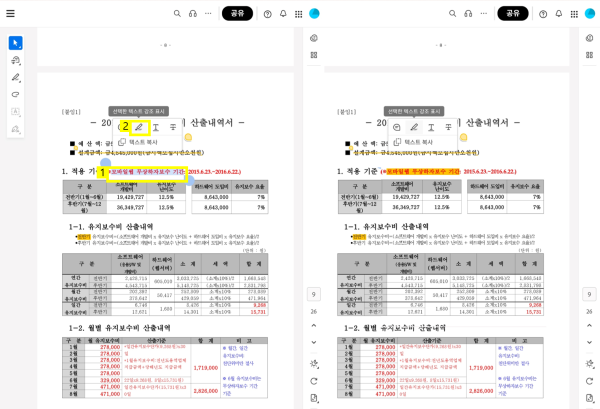Image resolution: width=600 pixels, height=409 pixels.
Task: Open page thumbnails grid in left viewer's side rail
Action: [314, 55]
